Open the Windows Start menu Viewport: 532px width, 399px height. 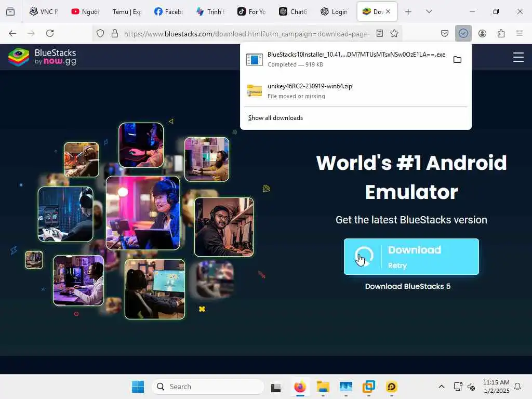coord(138,387)
